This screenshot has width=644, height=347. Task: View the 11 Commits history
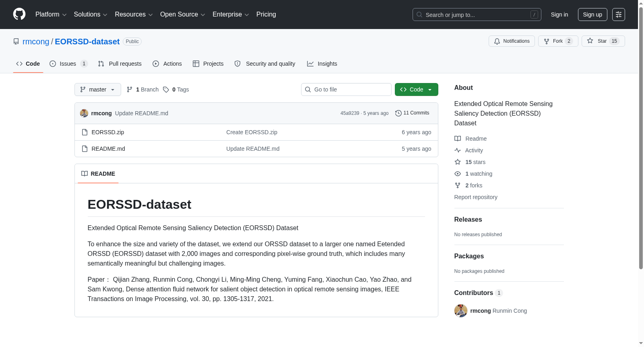(x=412, y=113)
